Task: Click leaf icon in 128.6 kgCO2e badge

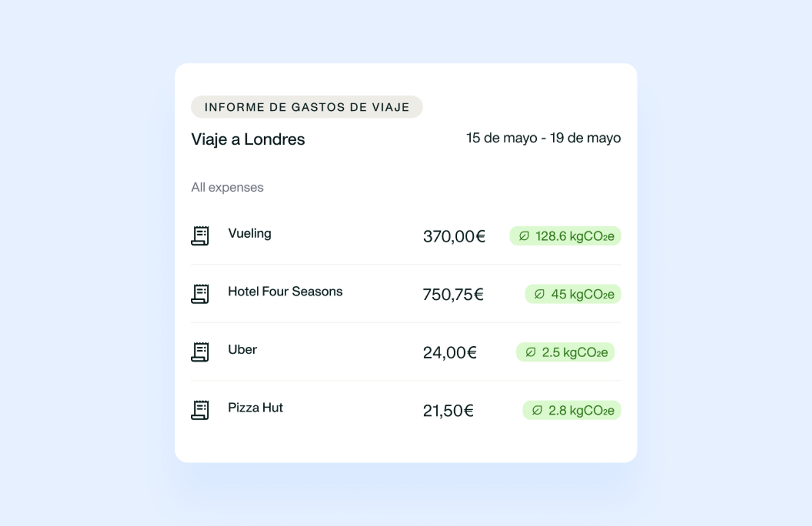Action: coord(524,236)
